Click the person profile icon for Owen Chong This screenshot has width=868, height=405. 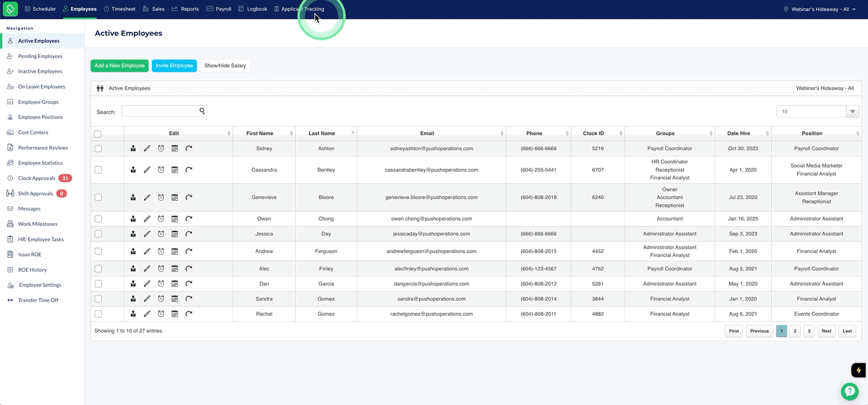click(x=133, y=219)
